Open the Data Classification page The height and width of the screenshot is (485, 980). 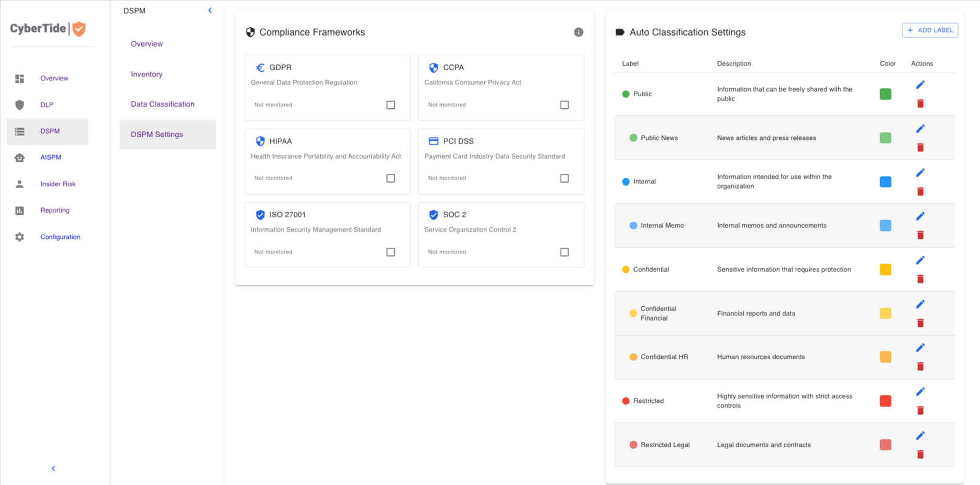(x=162, y=104)
